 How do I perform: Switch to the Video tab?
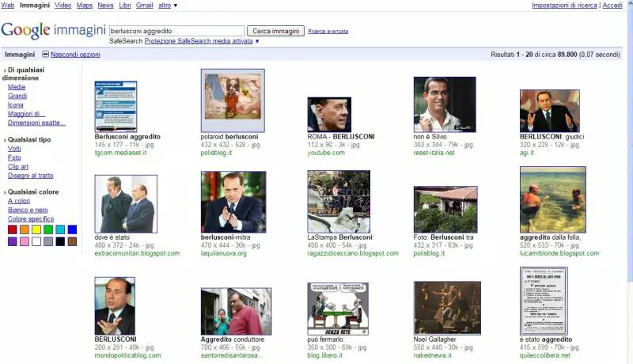point(63,6)
